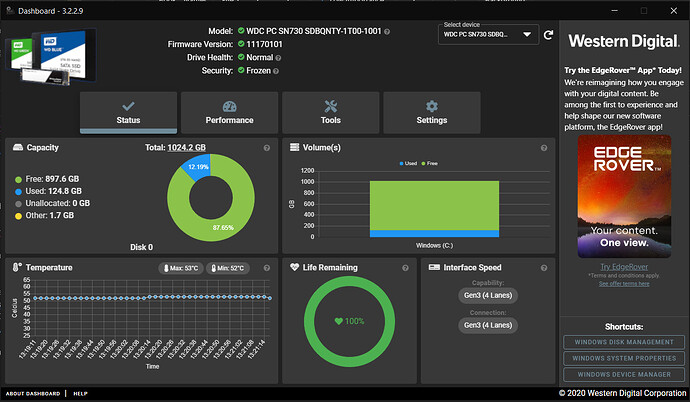Click the yellow Other legend dot
Screen dimensions: 690x402
pos(18,216)
